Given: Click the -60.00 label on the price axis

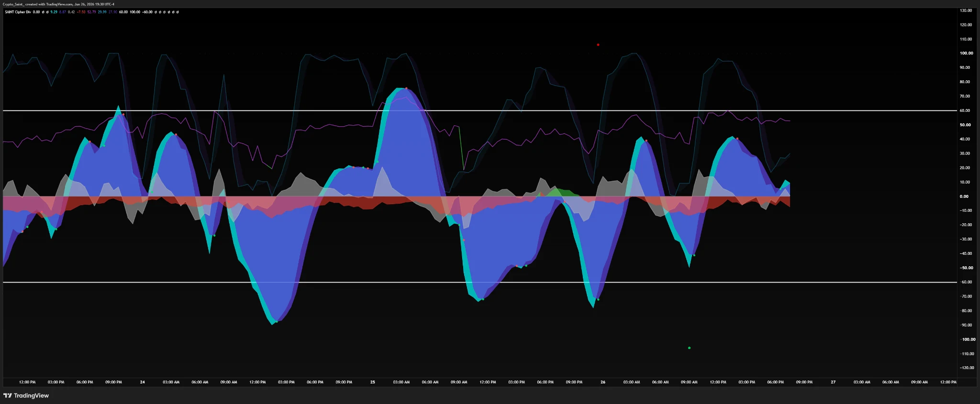Looking at the screenshot, I should coord(966,282).
